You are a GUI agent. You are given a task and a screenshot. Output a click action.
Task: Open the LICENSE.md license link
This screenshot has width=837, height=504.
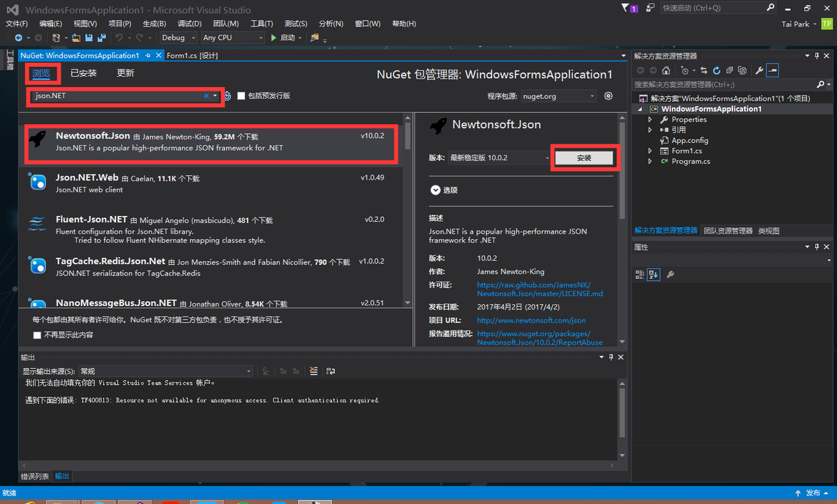[540, 289]
